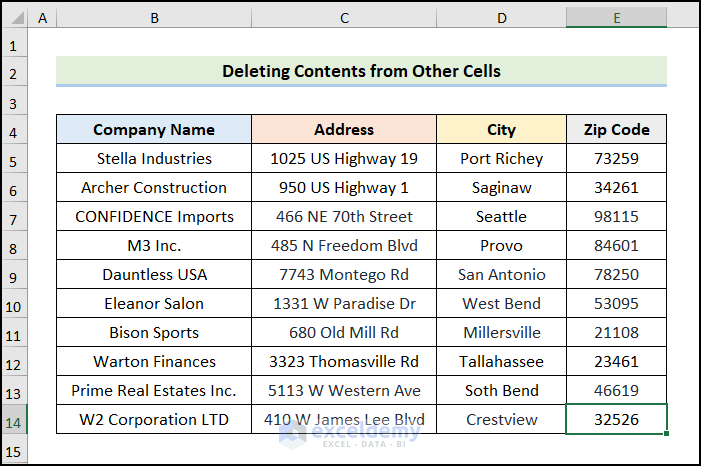Click the '950 US Highway 1' cell
Screen dimensions: 701x466
click(344, 188)
